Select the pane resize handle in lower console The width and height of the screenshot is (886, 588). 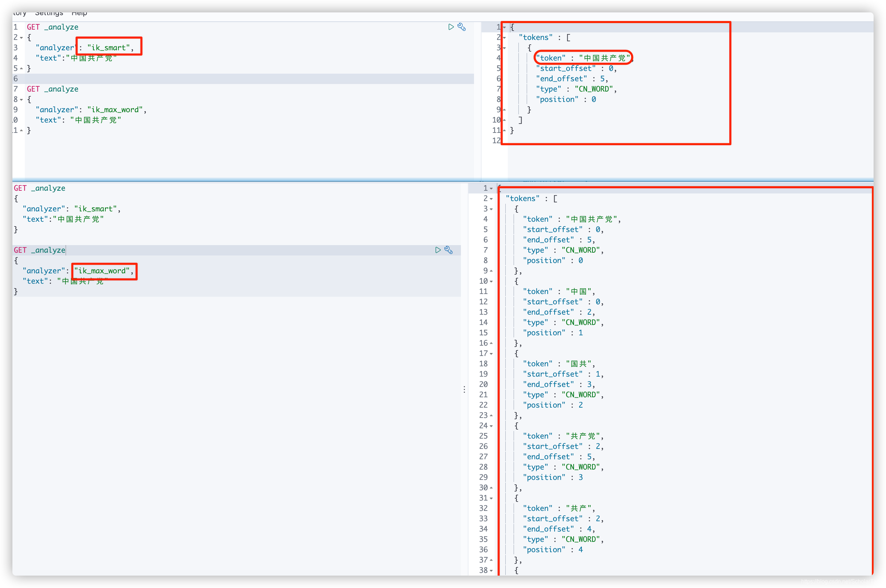(x=465, y=390)
